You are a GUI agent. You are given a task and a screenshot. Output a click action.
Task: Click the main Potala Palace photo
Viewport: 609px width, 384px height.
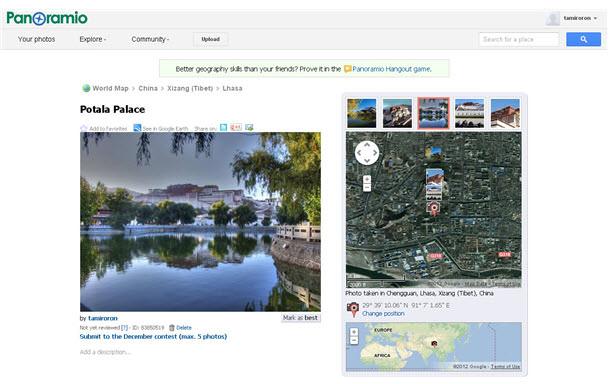point(200,222)
